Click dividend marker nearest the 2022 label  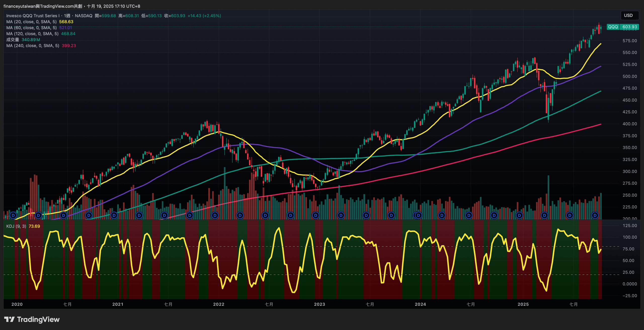(215, 215)
